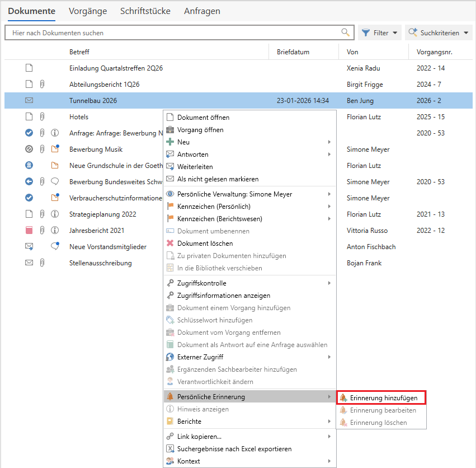The image size is (476, 468).
Task: Sort by the Betreff column header
Action: pos(79,52)
